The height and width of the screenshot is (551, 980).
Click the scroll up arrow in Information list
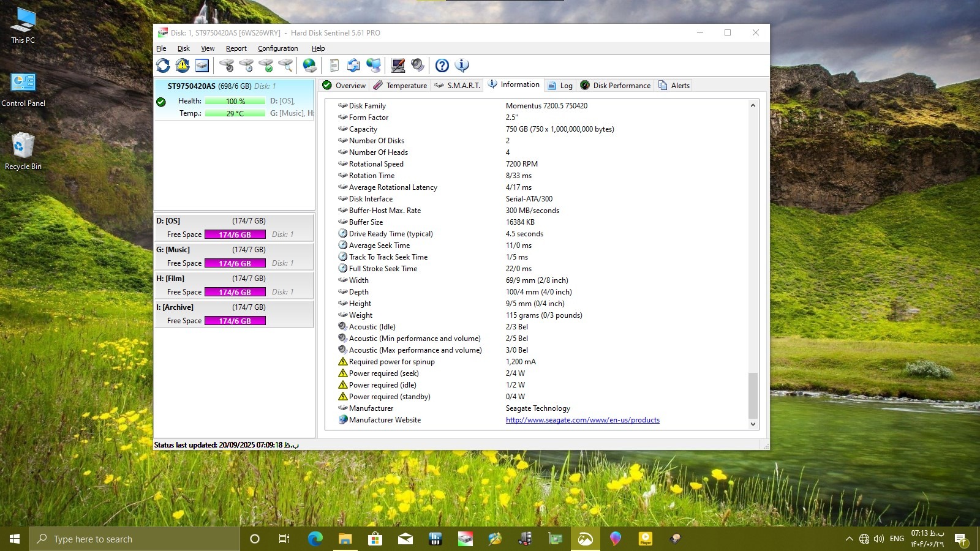753,105
